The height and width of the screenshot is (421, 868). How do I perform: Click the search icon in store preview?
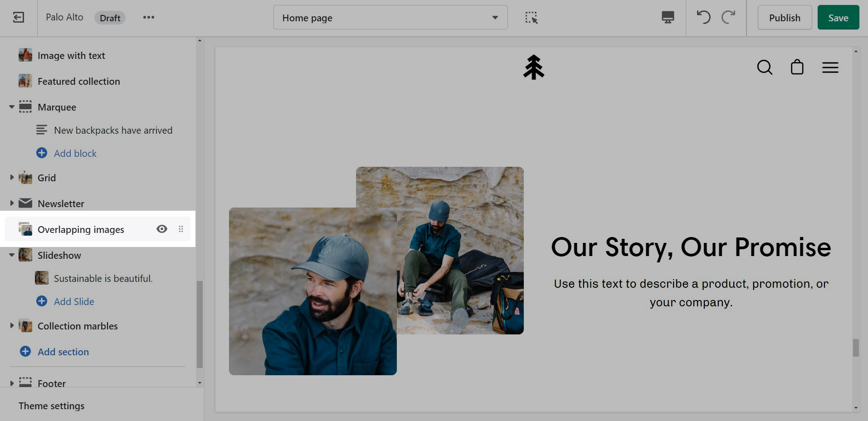click(765, 68)
